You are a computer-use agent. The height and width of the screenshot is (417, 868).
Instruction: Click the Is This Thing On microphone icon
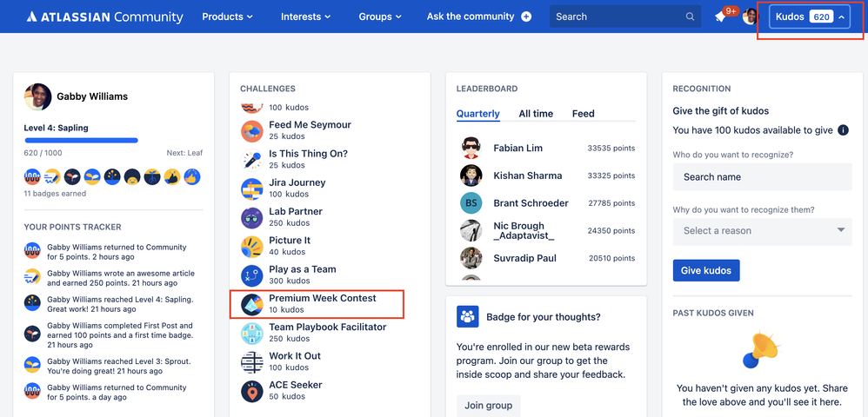click(x=252, y=160)
